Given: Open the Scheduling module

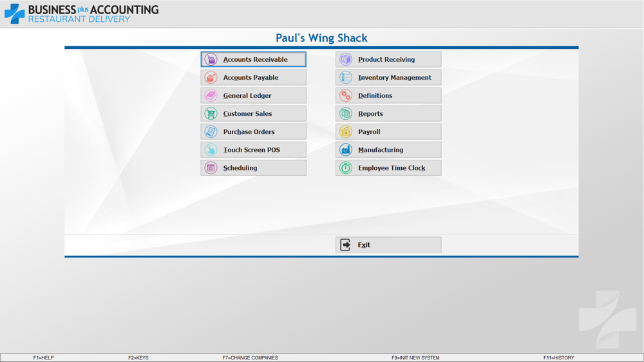Looking at the screenshot, I should tap(253, 167).
